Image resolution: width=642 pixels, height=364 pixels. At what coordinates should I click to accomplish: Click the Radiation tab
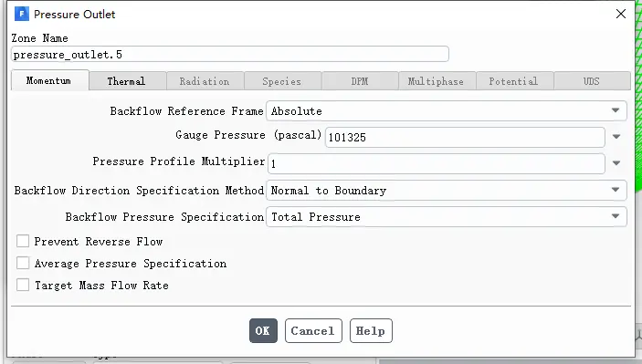[205, 81]
